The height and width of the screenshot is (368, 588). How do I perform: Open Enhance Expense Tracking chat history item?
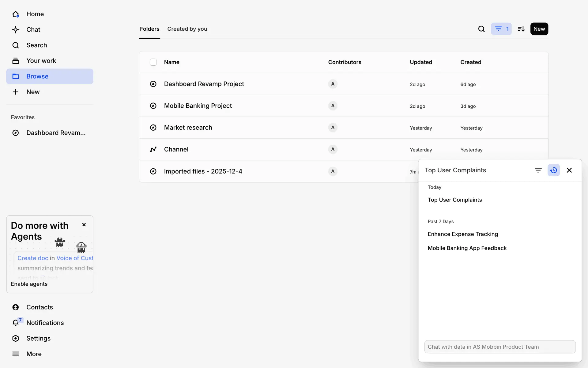(463, 234)
